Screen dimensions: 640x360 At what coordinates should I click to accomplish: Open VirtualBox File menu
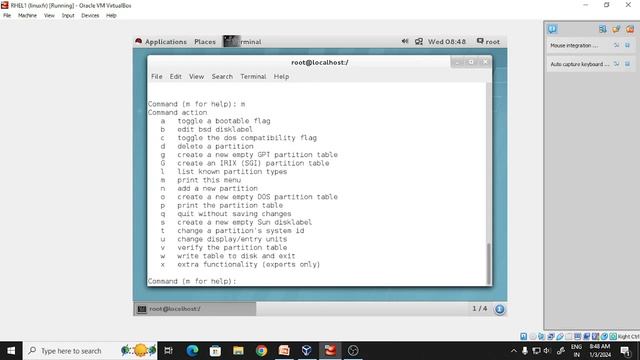click(x=7, y=16)
